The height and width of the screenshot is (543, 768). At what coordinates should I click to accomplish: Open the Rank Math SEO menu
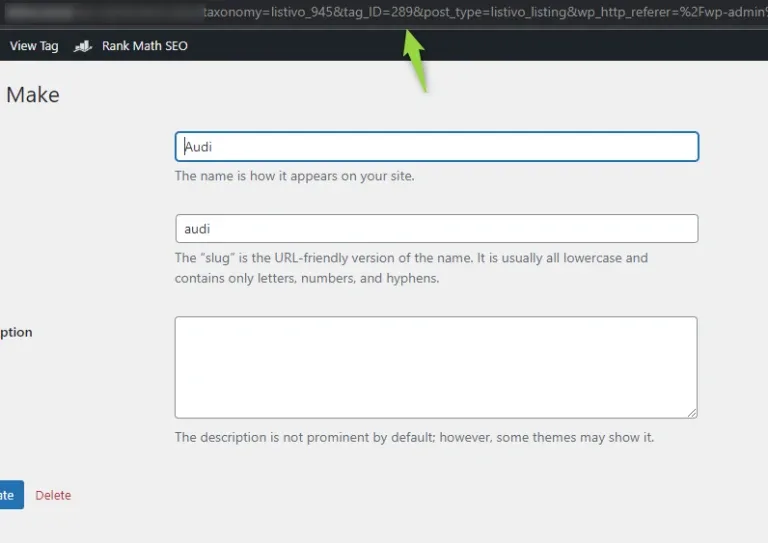[144, 46]
